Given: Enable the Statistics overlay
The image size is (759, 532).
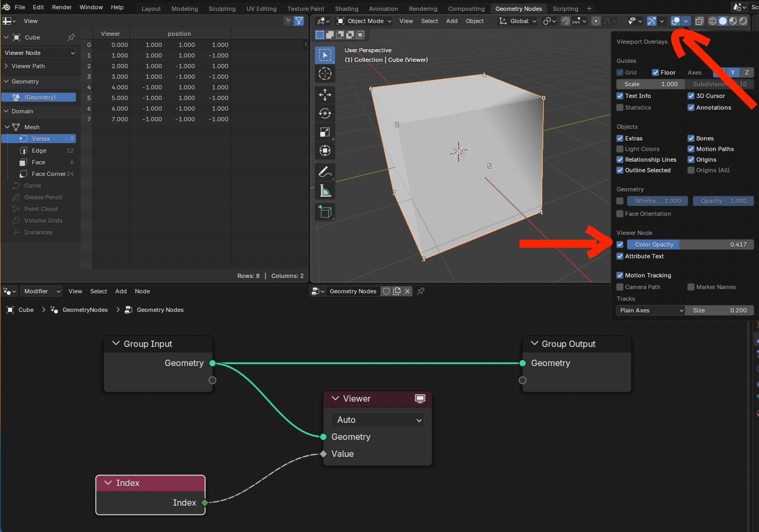Looking at the screenshot, I should pyautogui.click(x=620, y=108).
